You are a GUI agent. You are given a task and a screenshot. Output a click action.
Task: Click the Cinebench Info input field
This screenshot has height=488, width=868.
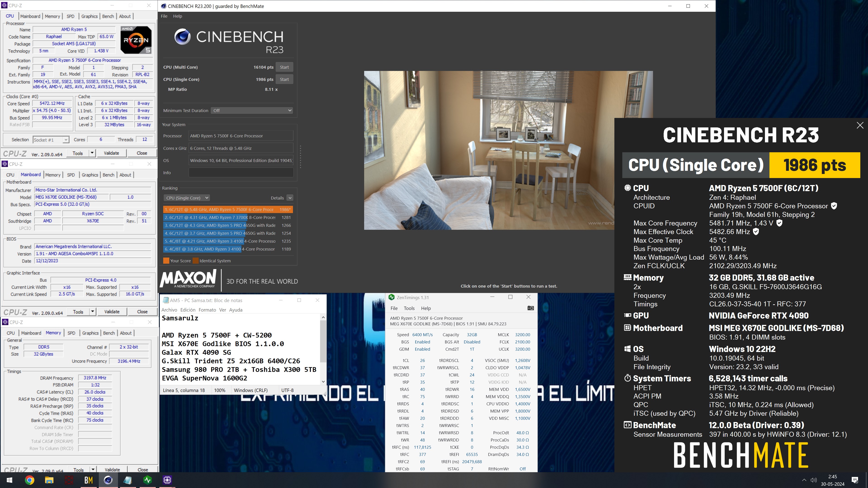click(241, 172)
